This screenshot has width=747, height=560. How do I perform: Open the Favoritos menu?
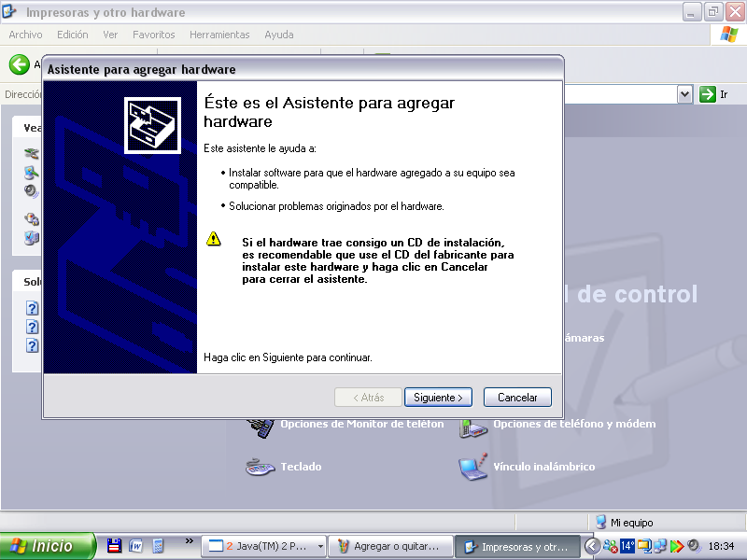coord(153,35)
